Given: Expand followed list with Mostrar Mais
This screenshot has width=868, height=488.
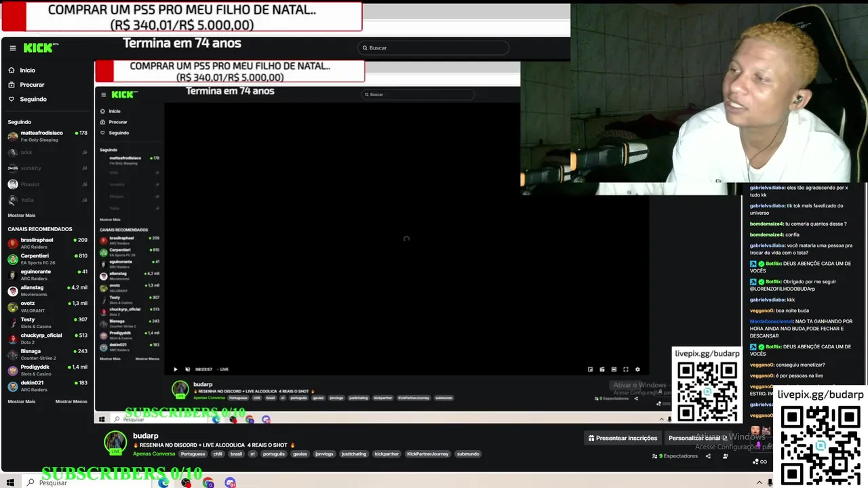Looking at the screenshot, I should [21, 215].
